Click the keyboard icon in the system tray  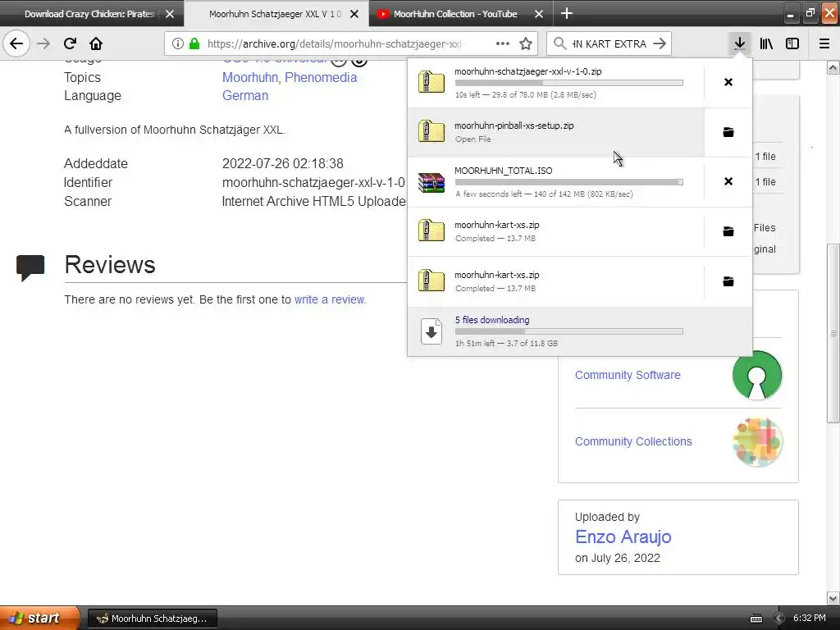pyautogui.click(x=756, y=619)
